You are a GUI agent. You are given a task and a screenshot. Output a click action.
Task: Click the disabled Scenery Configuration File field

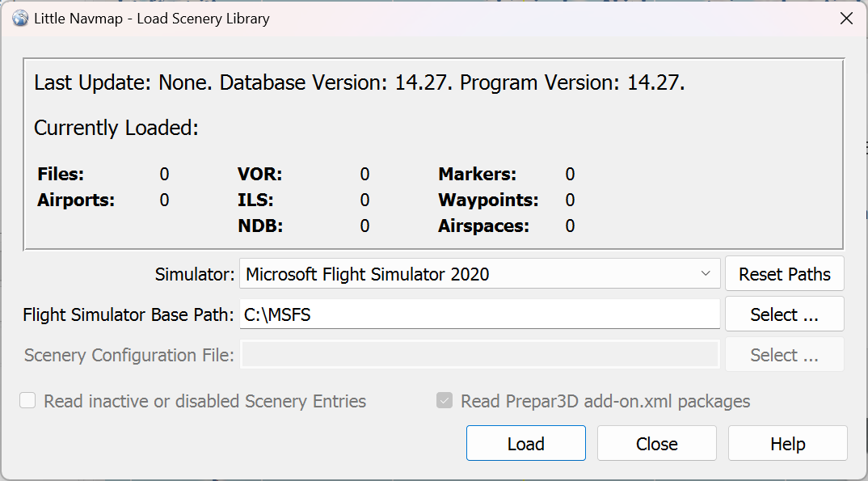[x=479, y=355]
